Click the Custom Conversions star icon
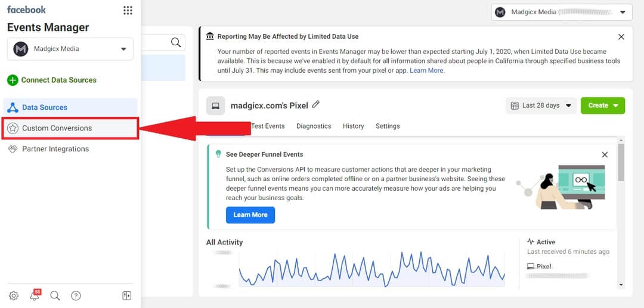644x308 pixels. 13,128
